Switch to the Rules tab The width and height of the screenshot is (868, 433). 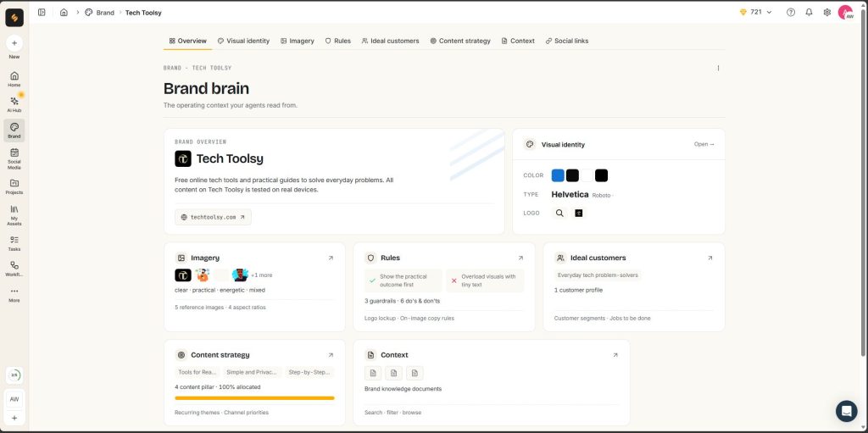point(337,41)
